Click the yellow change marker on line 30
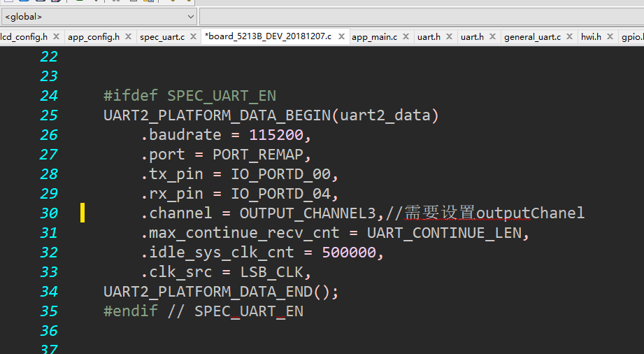Viewport: 644px width, 354px height. 83,213
